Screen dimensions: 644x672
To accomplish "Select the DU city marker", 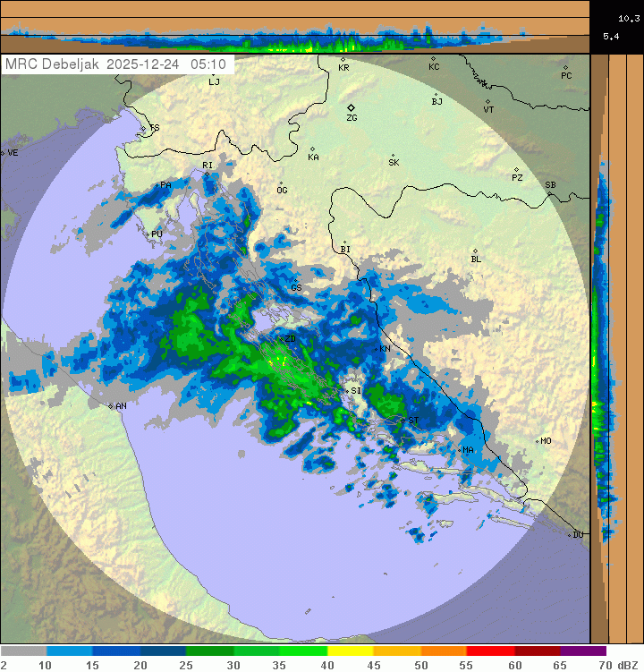I will 570,534.
